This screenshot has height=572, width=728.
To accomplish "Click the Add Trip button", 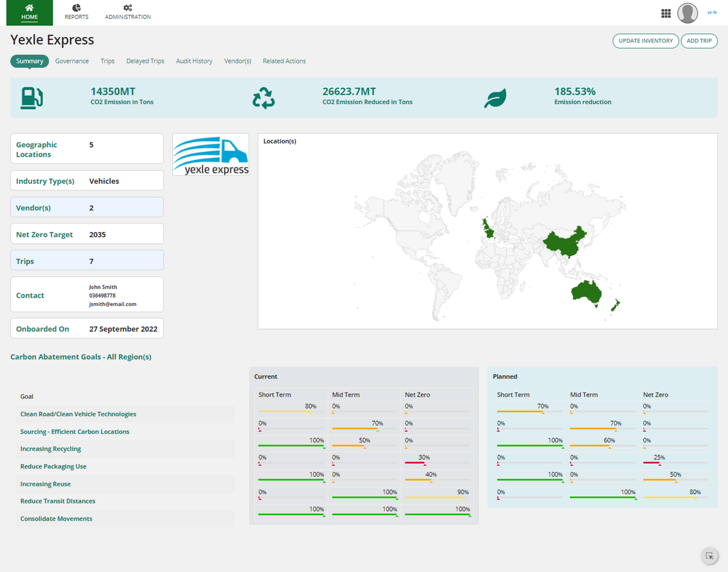I will 699,41.
